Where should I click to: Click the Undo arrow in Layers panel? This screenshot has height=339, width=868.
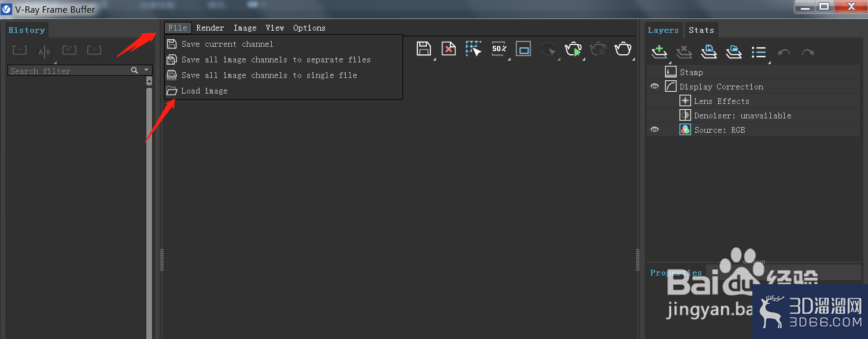point(784,53)
